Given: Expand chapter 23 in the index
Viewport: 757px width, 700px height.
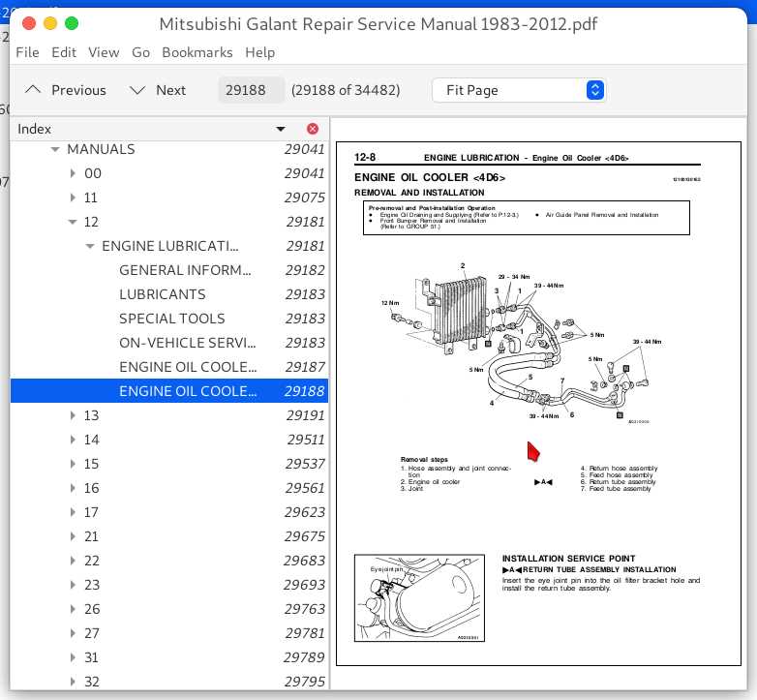Looking at the screenshot, I should [73, 585].
